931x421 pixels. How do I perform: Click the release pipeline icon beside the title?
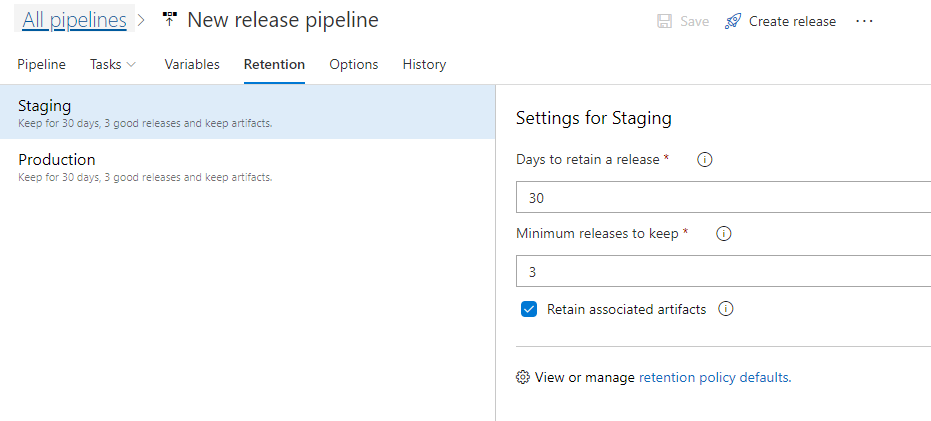[170, 20]
